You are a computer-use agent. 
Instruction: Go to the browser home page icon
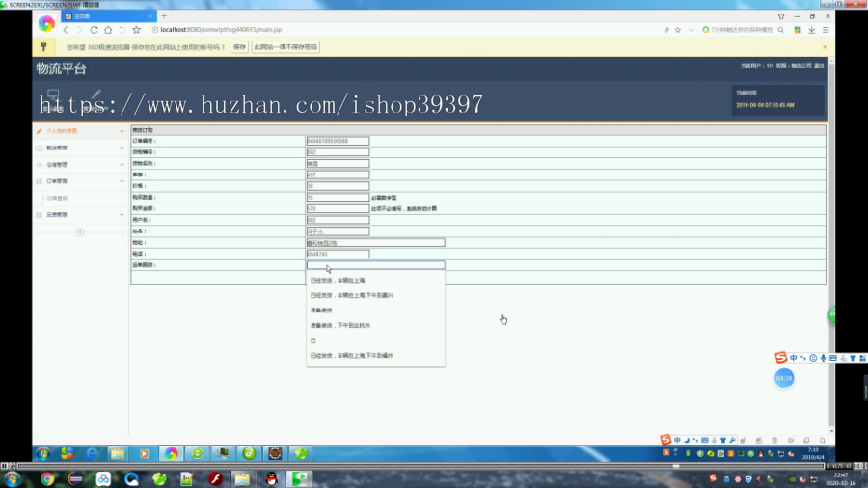coord(108,30)
